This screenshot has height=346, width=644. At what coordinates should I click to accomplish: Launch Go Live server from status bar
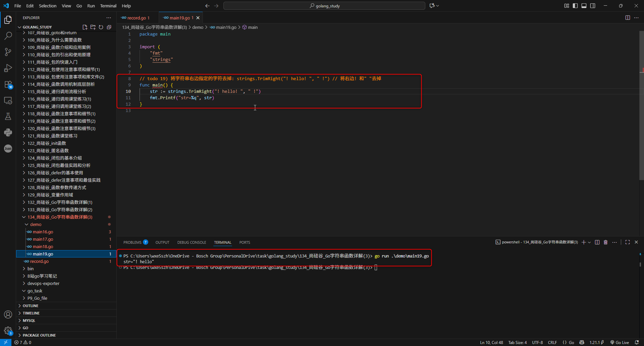620,342
